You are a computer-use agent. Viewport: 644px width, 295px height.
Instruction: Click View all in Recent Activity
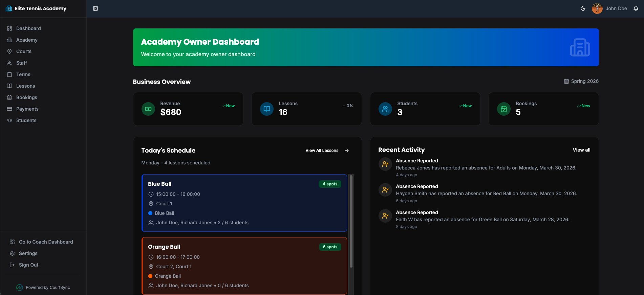click(x=581, y=150)
